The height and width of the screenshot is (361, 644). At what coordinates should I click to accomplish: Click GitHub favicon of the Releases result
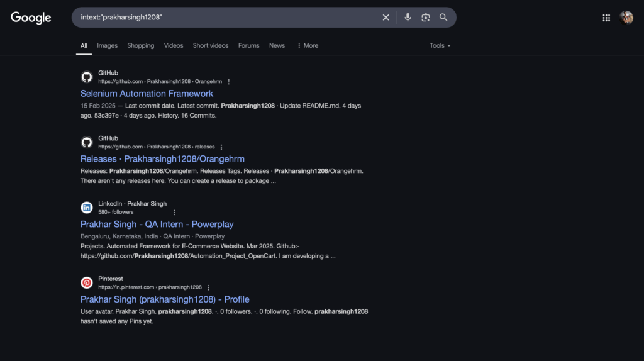pos(87,142)
